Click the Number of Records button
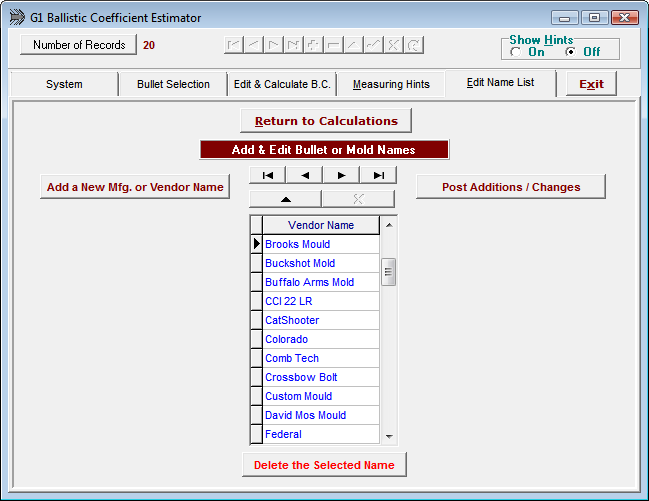Viewport: 649px width, 501px height. click(79, 45)
